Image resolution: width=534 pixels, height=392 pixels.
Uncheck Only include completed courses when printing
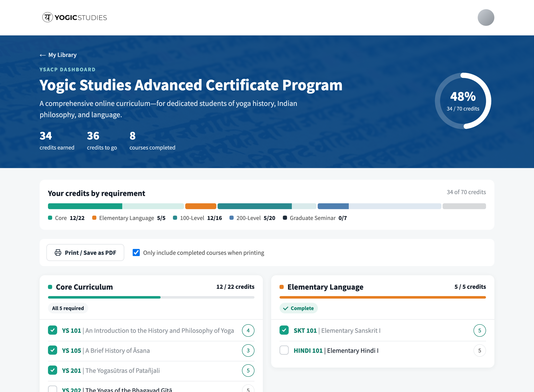coord(136,253)
